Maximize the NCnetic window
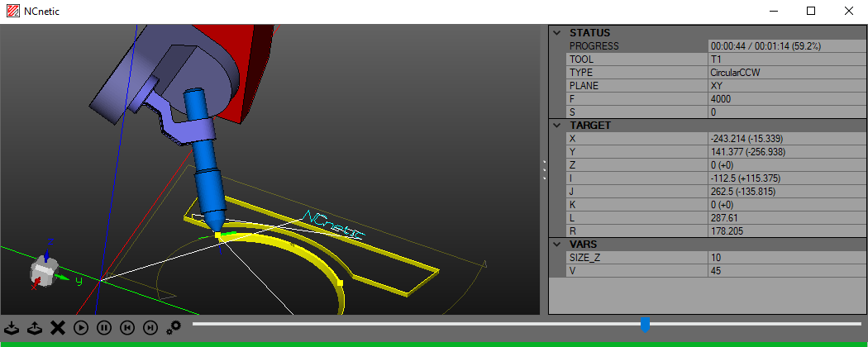Image resolution: width=868 pixels, height=347 pixels. pyautogui.click(x=811, y=11)
